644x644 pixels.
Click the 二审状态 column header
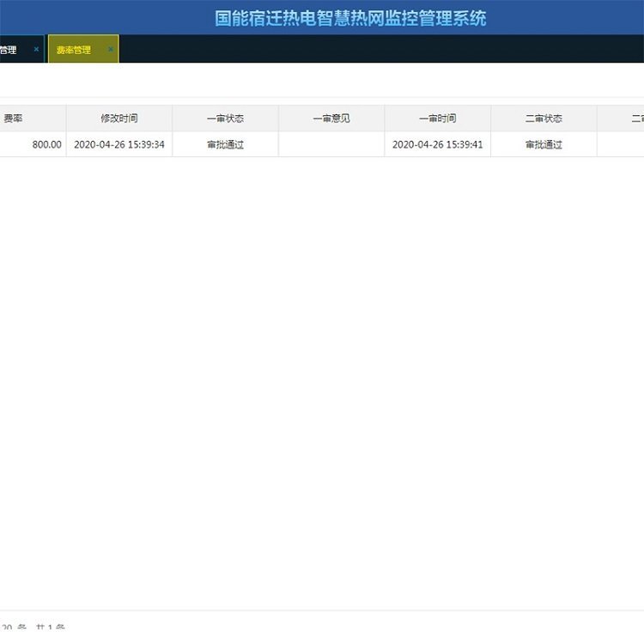(x=544, y=118)
